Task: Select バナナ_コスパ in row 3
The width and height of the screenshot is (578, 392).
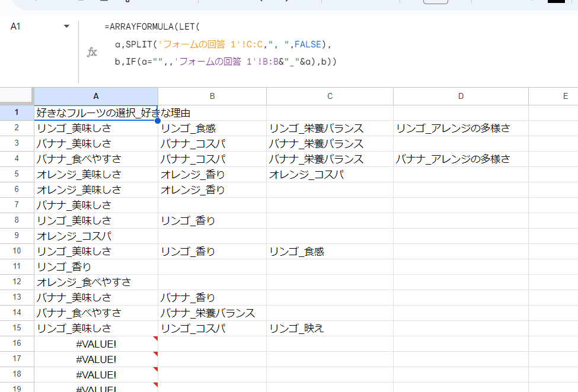Action: click(212, 143)
